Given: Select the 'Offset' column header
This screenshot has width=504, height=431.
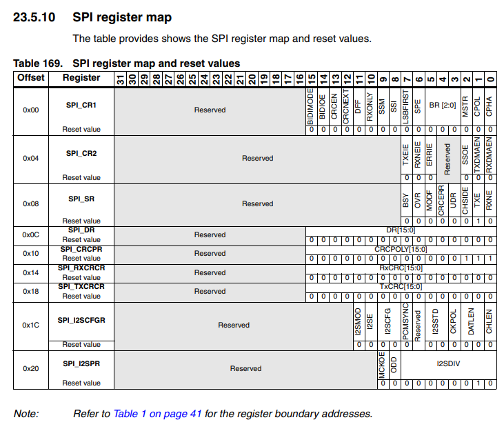Looking at the screenshot, I should pos(31,78).
